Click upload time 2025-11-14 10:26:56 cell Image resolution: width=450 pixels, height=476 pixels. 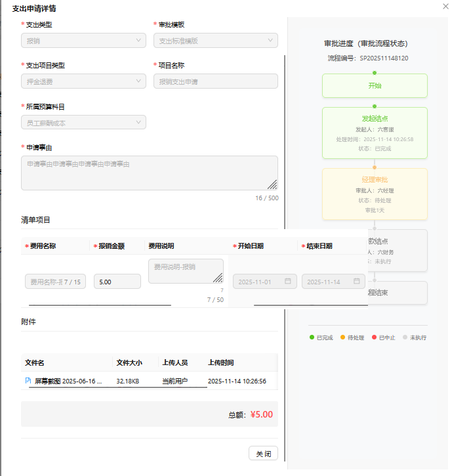(237, 381)
